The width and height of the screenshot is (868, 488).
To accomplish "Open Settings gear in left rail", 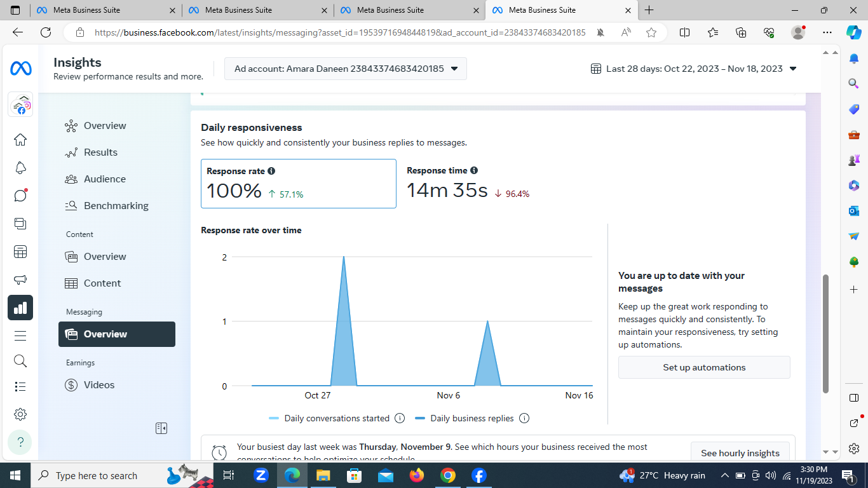I will (x=20, y=414).
